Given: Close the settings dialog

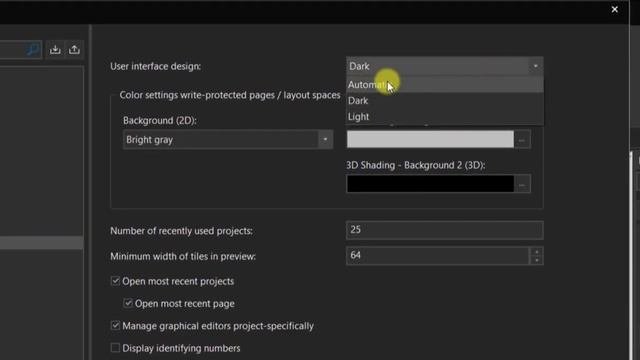Looking at the screenshot, I should click(614, 9).
